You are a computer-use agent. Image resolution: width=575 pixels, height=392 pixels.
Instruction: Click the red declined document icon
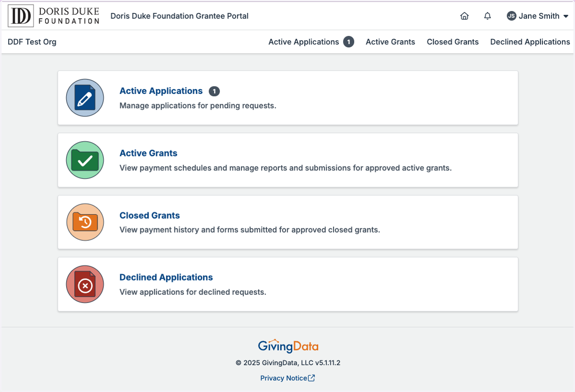tap(85, 284)
